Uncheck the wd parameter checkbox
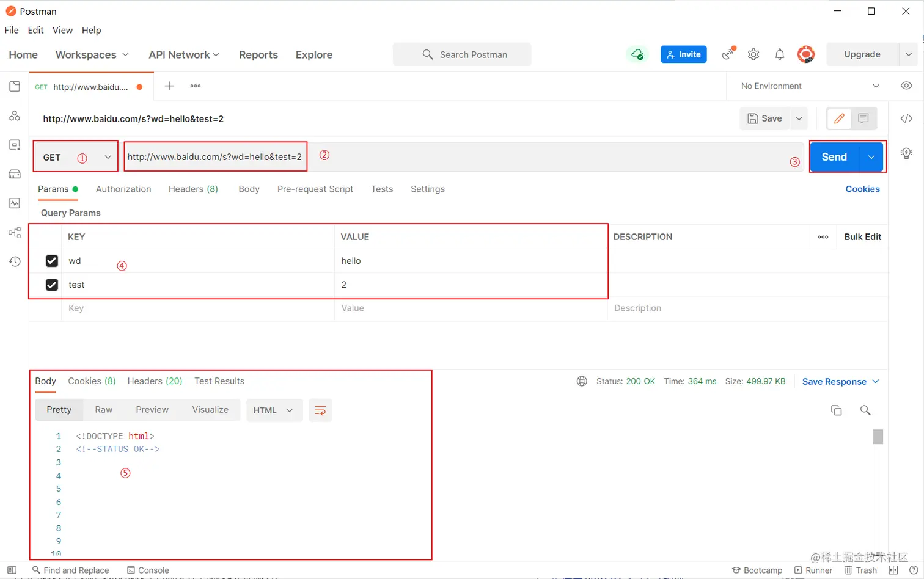Viewport: 924px width, 579px height. (52, 261)
